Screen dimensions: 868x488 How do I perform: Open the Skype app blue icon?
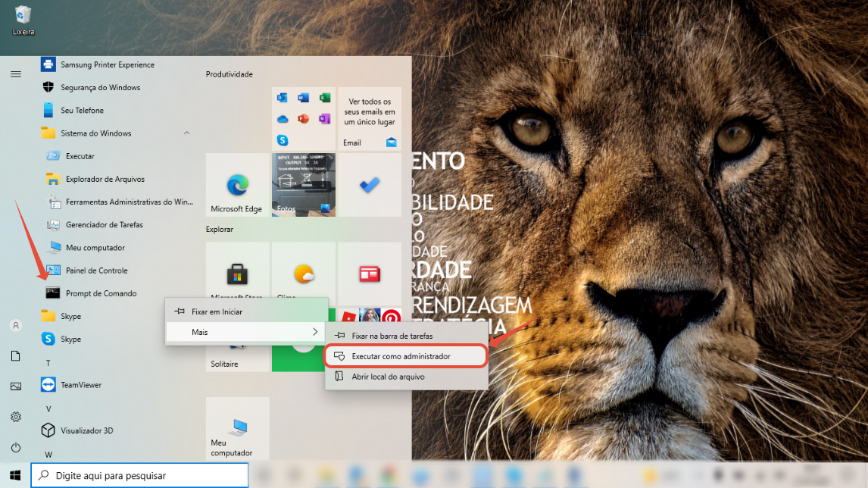pos(48,339)
